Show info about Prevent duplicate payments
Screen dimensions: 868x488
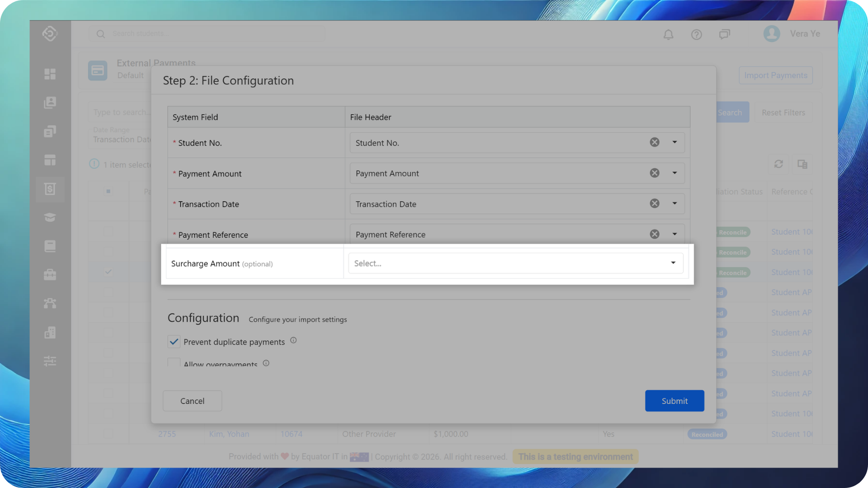tap(293, 341)
